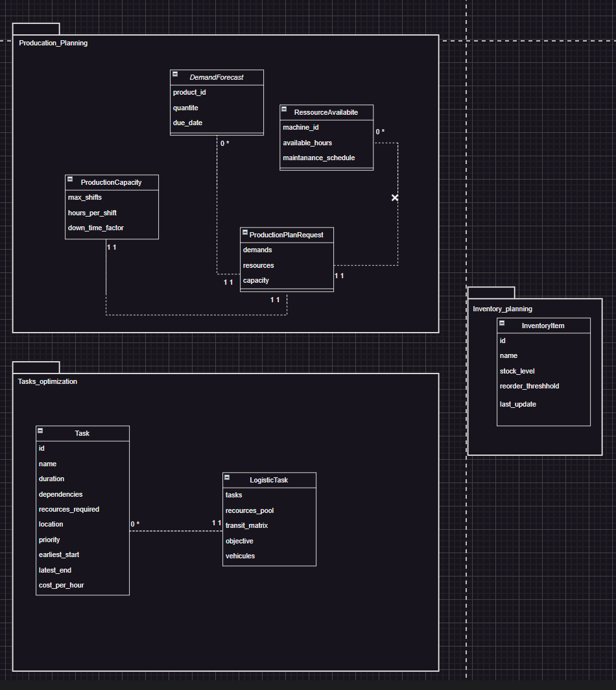616x690 pixels.
Task: Collapse the RessourceAvailabite class box
Action: [284, 109]
